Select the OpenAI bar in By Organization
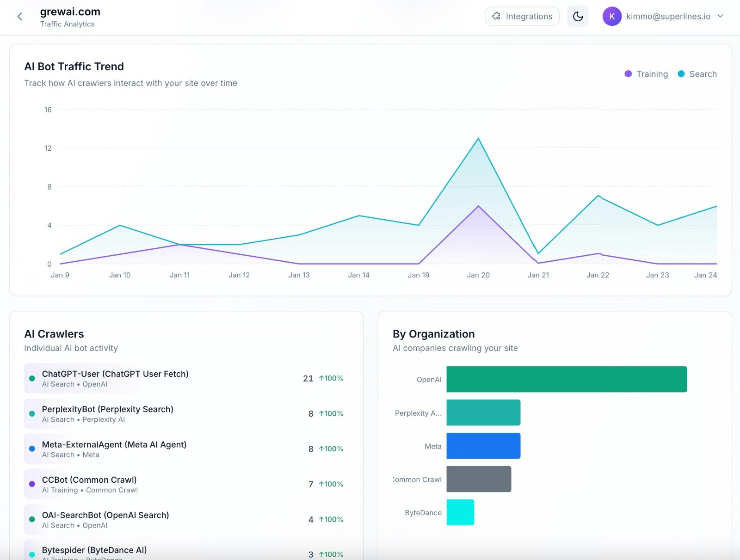 coord(566,379)
